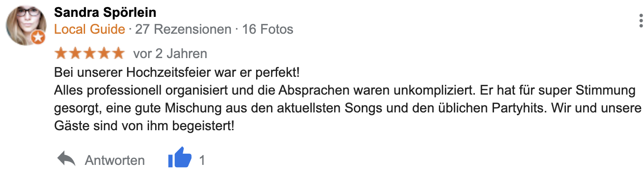644x178 pixels.
Task: Toggle the blue thumbs-up like icon
Action: pos(180,158)
